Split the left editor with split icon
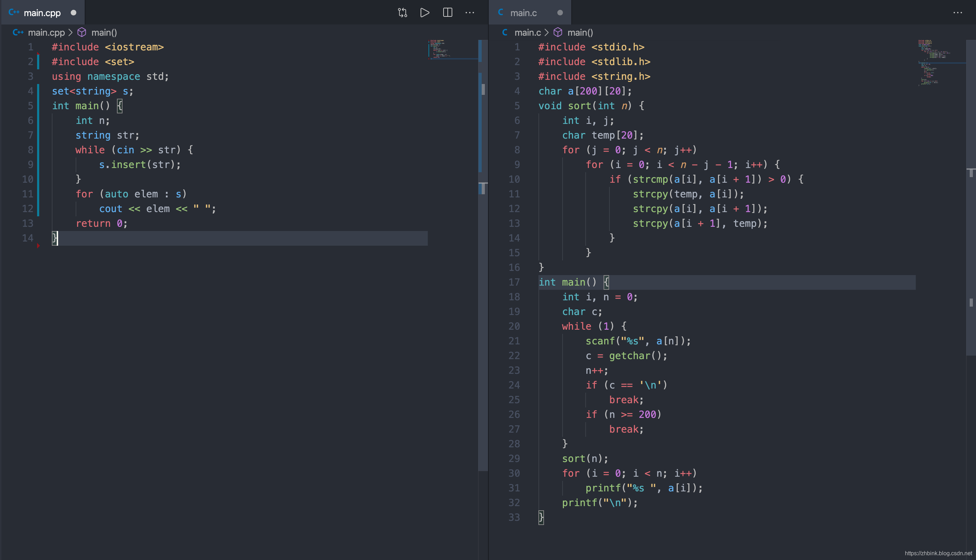The width and height of the screenshot is (976, 560). coord(447,13)
